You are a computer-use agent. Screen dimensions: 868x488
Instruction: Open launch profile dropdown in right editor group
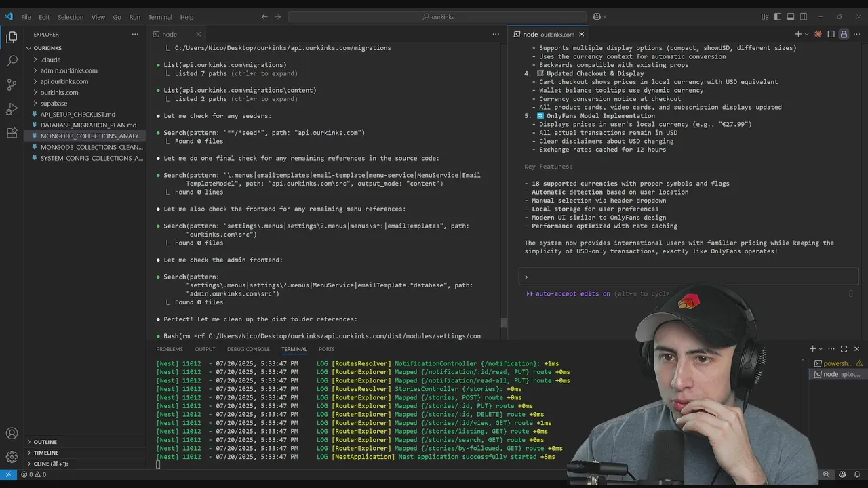[x=806, y=34]
